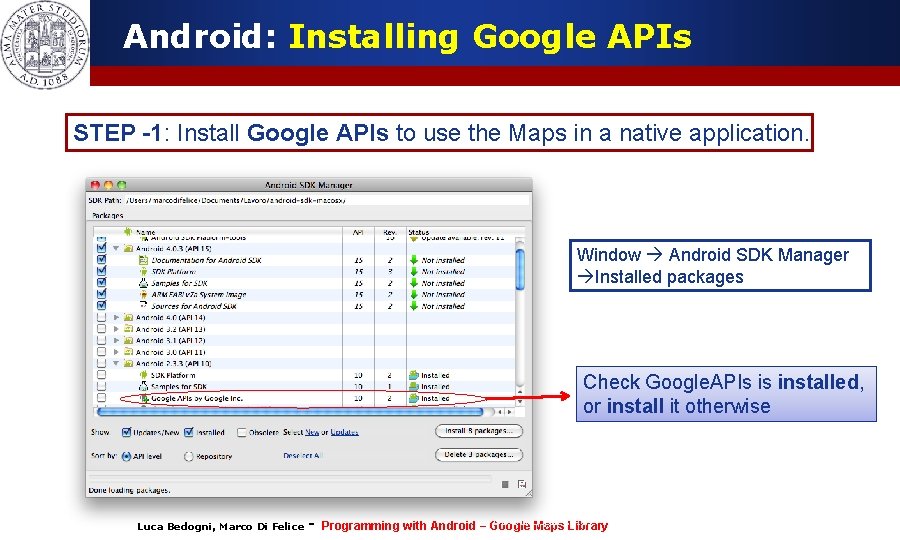Screen dimensions: 900x540
Task: Click the API 15 SDK Platform android icon
Action: coord(143,271)
